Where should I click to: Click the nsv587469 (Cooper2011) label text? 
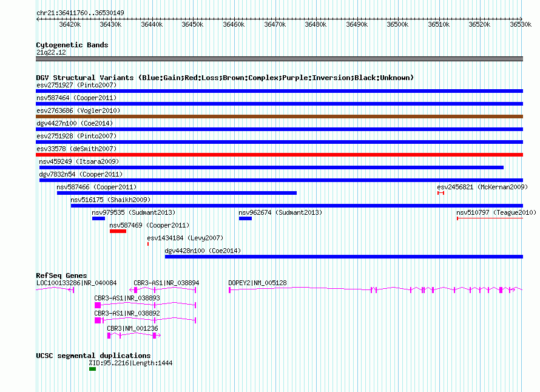[149, 225]
